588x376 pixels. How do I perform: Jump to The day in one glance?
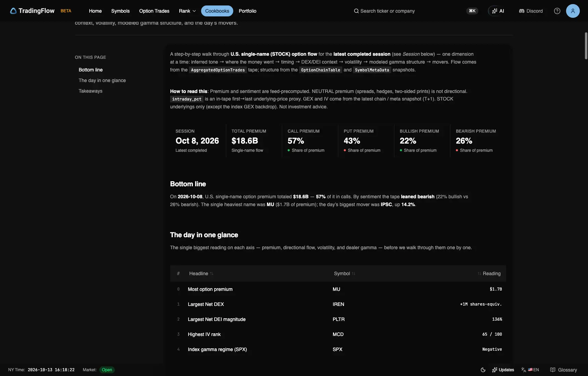click(102, 80)
